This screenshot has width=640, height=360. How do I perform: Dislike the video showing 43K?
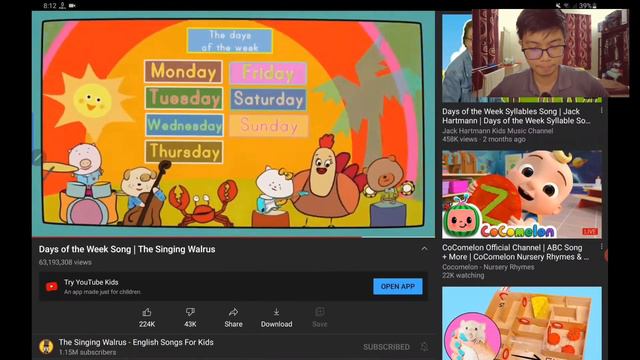pos(190,318)
